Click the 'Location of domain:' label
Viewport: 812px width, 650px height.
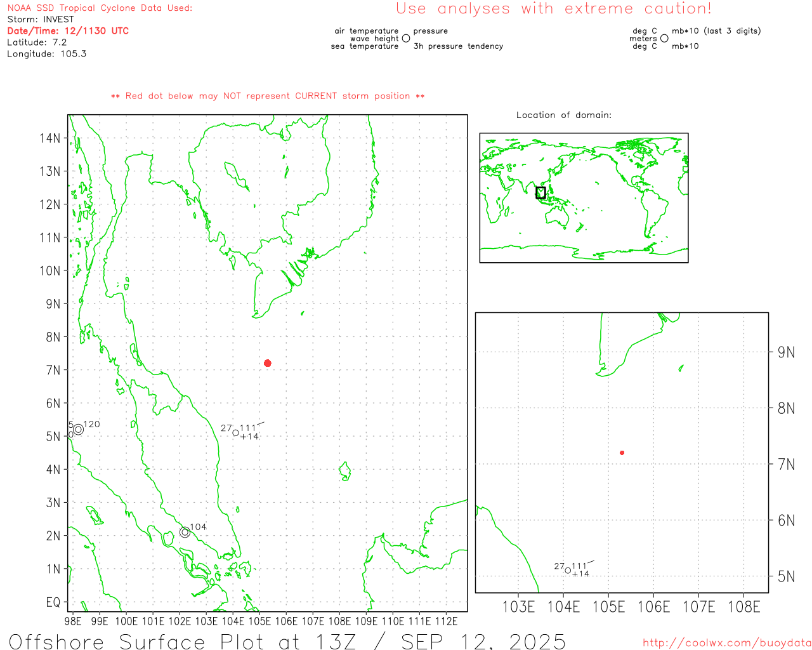pos(564,115)
